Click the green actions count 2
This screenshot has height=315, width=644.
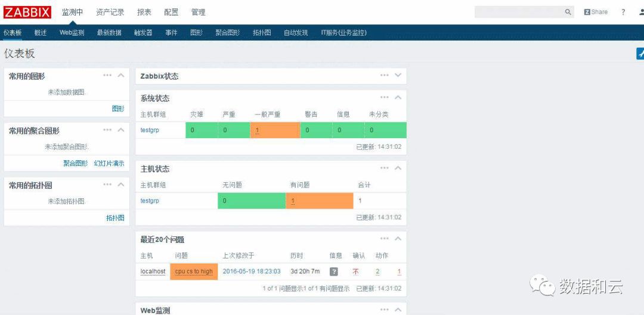tap(377, 272)
